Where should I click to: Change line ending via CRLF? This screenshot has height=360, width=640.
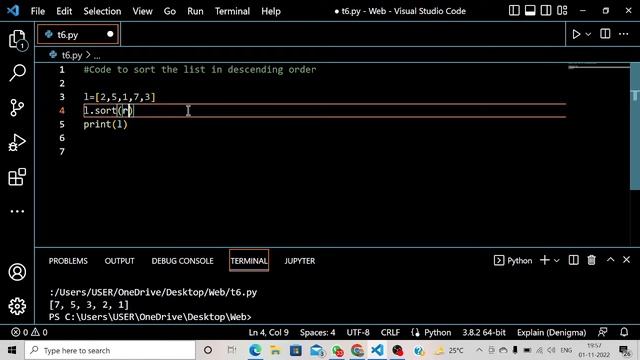390,332
